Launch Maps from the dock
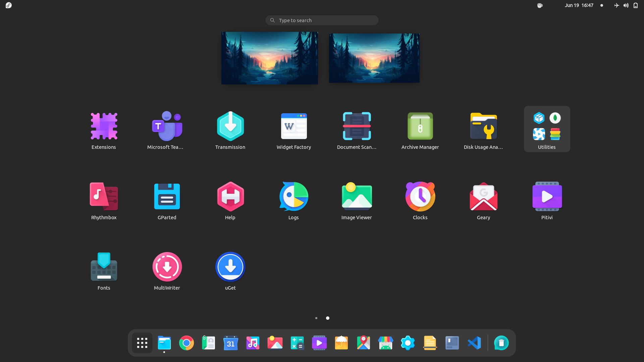The image size is (644, 362). tap(364, 343)
